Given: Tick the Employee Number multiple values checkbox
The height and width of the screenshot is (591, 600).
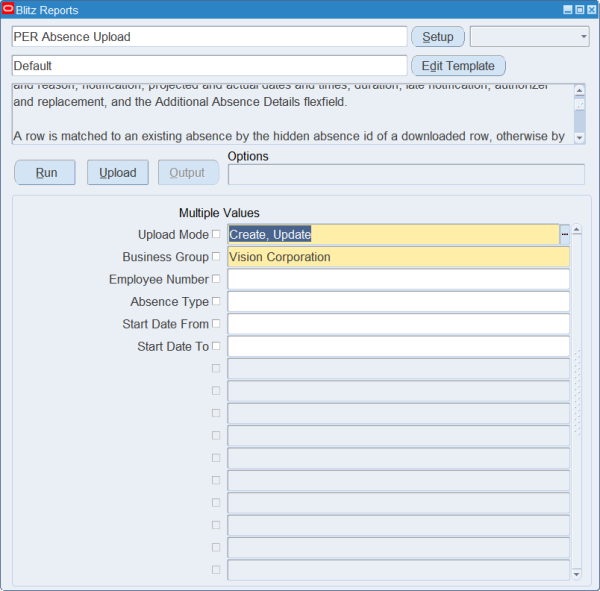Looking at the screenshot, I should tap(216, 279).
